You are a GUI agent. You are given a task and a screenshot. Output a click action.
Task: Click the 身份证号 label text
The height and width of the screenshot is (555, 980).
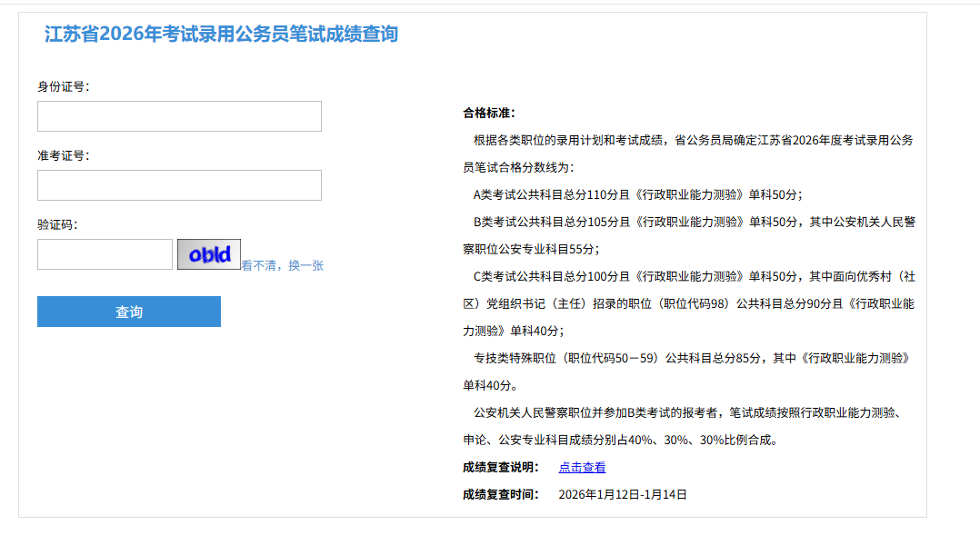click(63, 86)
